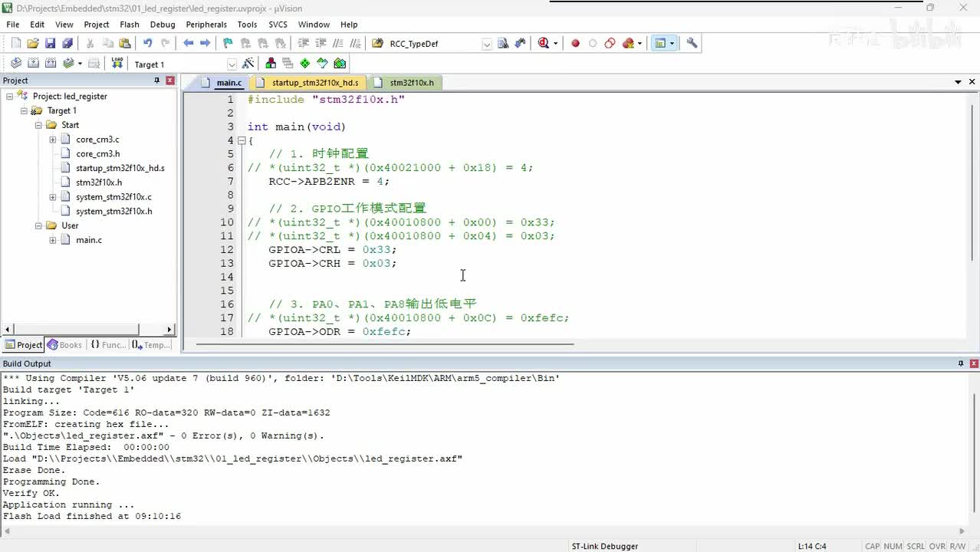
Task: Toggle the enable/disable breakpoint circle icon
Action: point(593,44)
